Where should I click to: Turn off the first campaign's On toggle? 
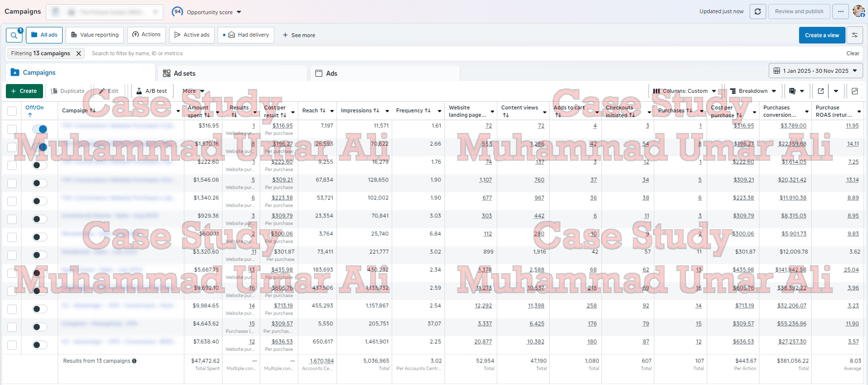pyautogui.click(x=40, y=129)
